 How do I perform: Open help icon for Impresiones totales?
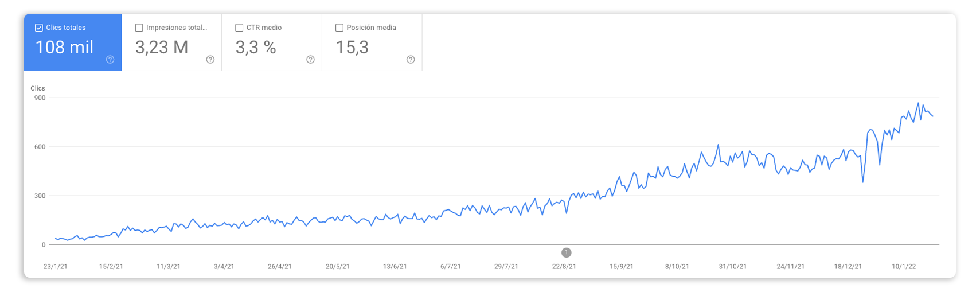click(x=210, y=60)
